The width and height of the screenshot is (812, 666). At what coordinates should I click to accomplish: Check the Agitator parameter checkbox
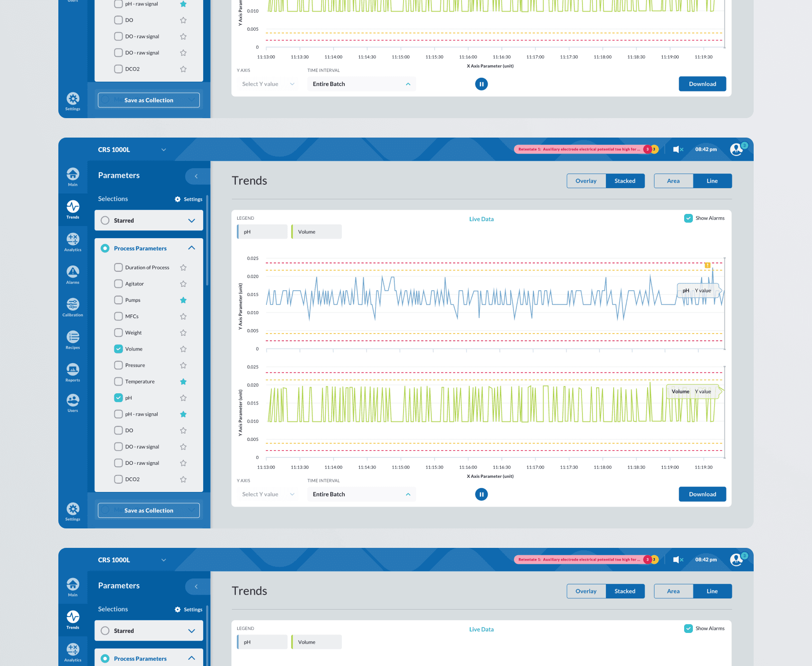118,284
